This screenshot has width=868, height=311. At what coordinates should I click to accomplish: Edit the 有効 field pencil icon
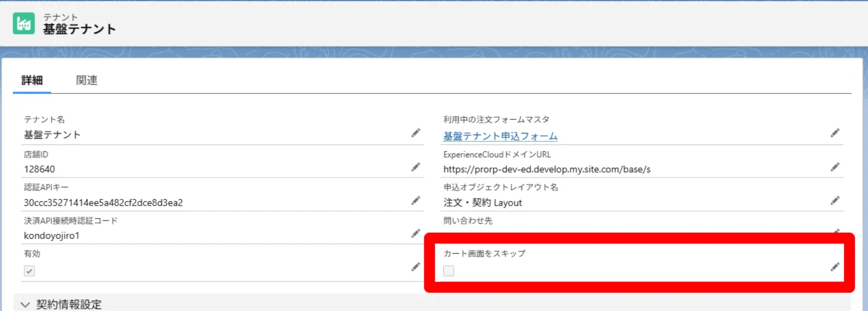(x=416, y=267)
